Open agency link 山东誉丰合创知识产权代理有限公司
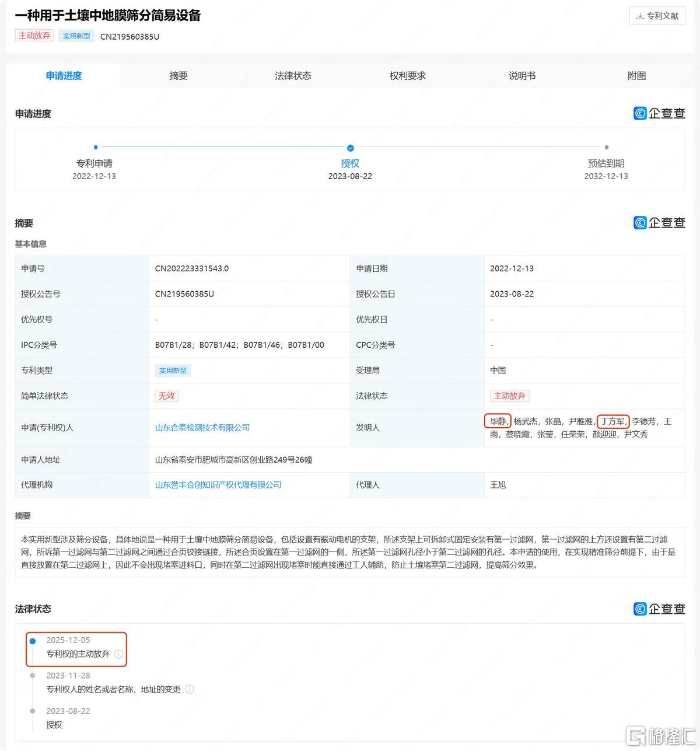Image resolution: width=700 pixels, height=751 pixels. click(x=218, y=485)
